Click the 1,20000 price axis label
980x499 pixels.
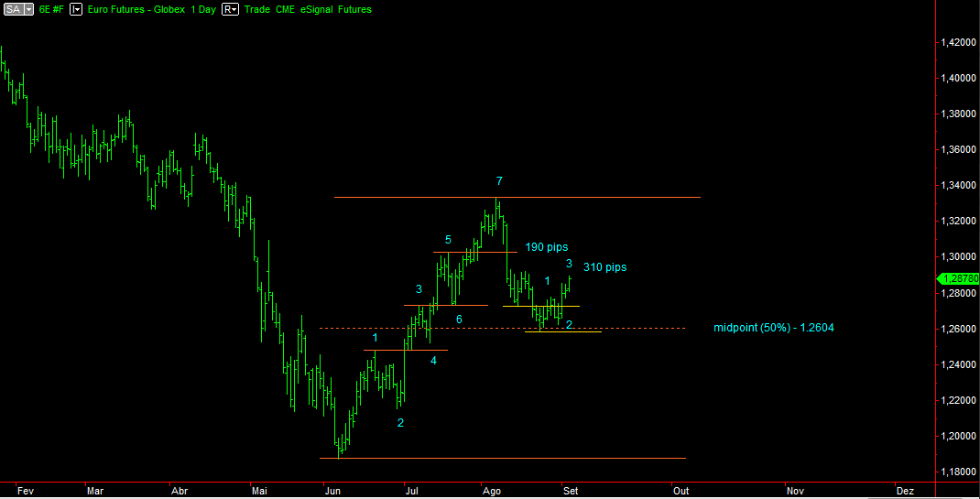pyautogui.click(x=958, y=436)
